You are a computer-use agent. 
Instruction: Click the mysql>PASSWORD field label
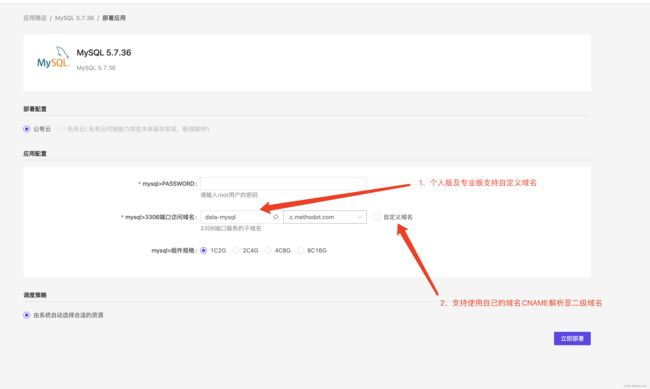point(167,183)
